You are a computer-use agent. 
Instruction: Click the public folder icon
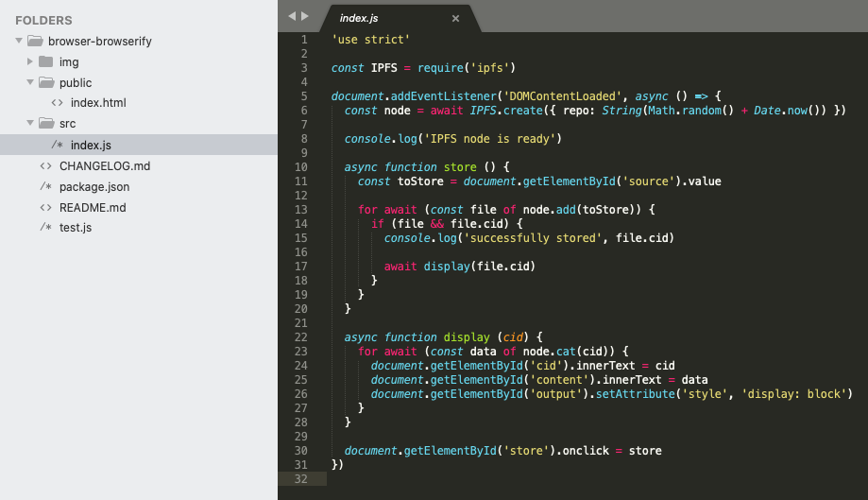(46, 82)
